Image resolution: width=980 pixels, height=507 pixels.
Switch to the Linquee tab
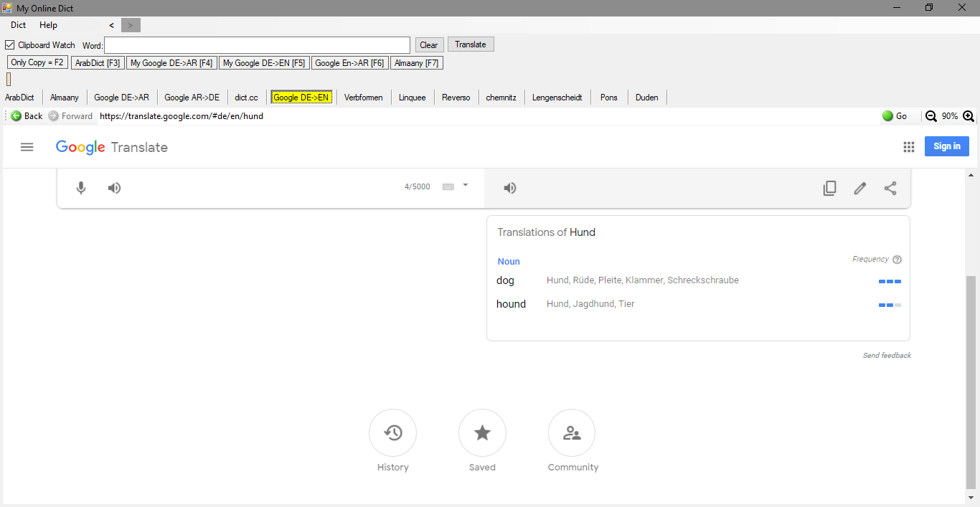click(412, 98)
